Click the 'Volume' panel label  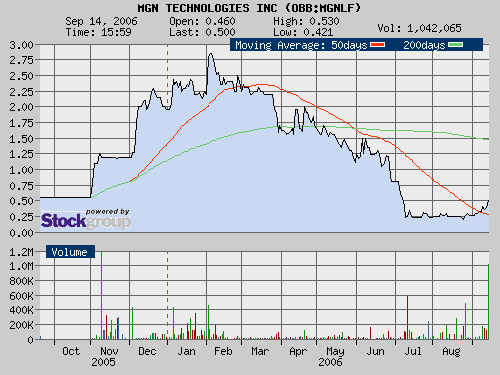69,252
